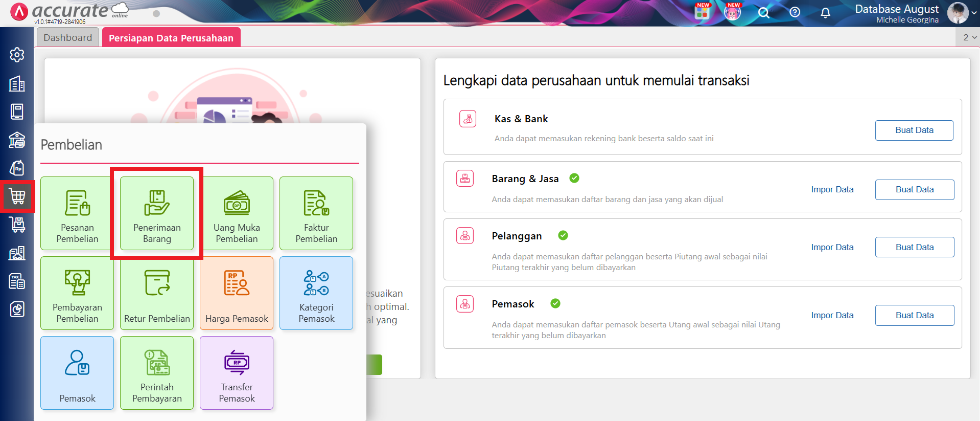The height and width of the screenshot is (421, 980).
Task: Click the search magnifier in header
Action: 763,13
